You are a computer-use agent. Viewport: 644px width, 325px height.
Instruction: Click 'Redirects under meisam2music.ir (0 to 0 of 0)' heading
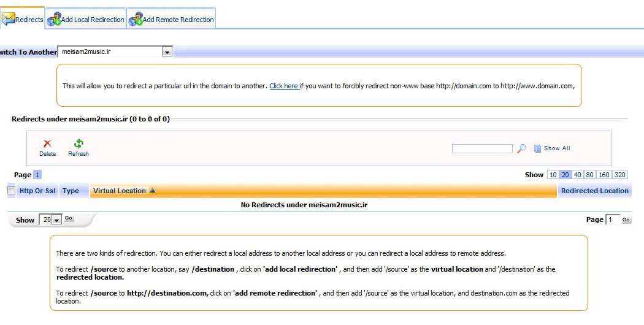click(x=91, y=119)
